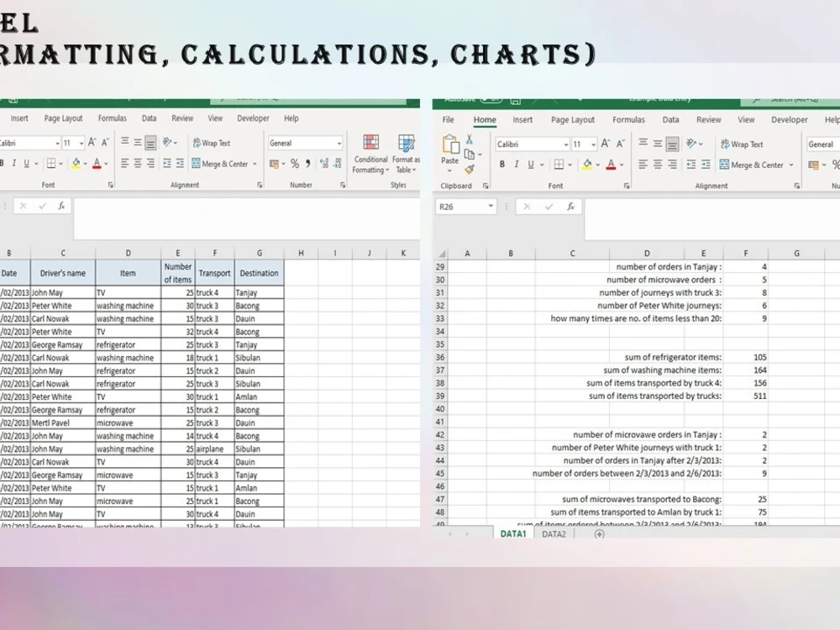Open font size dropdown in right window

(x=594, y=144)
